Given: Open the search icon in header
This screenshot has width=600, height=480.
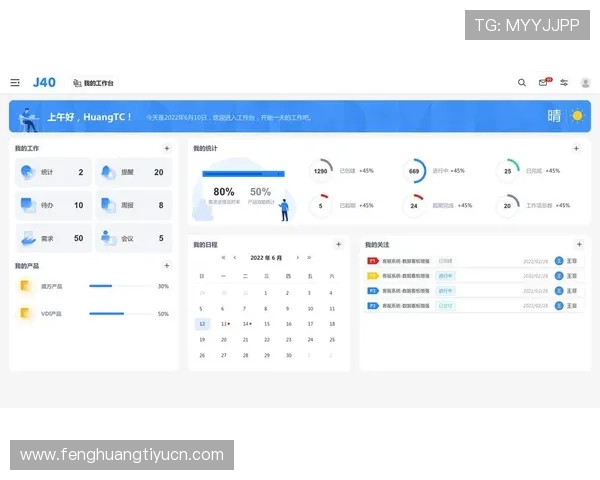Looking at the screenshot, I should tap(521, 83).
